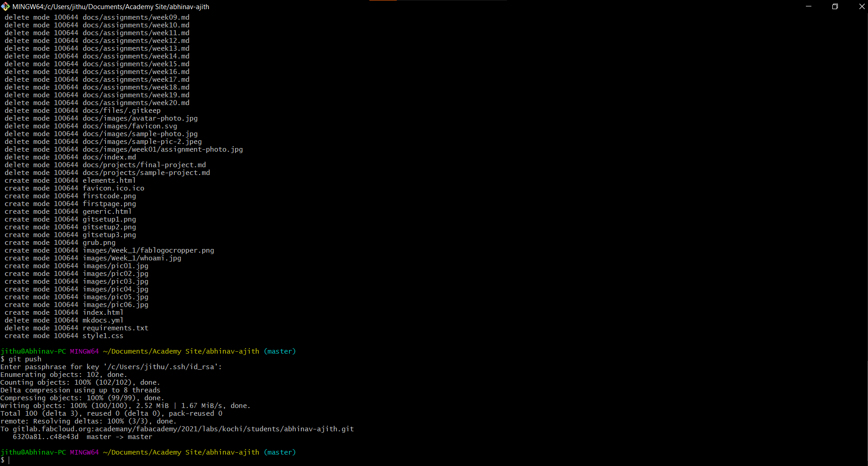Click the images/pic04.jpg line
The image size is (868, 466).
coord(76,289)
